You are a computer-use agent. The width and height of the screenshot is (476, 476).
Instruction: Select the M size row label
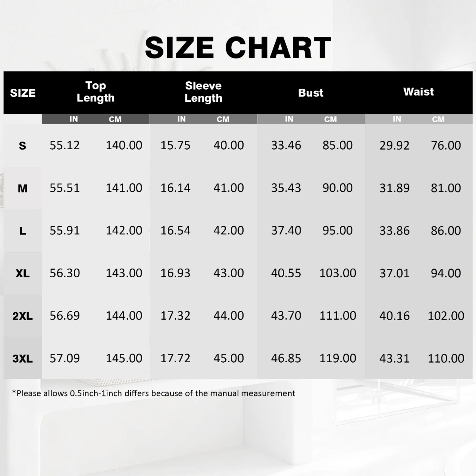(23, 189)
